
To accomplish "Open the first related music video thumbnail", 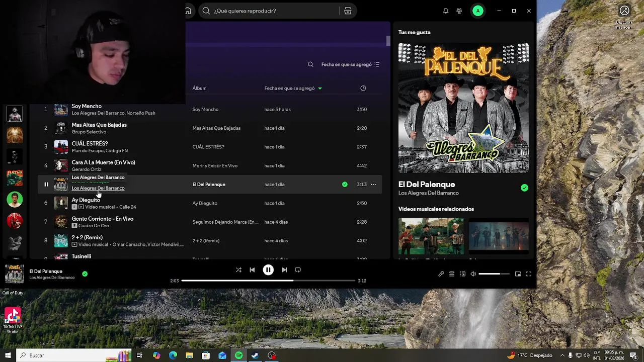I will [431, 236].
